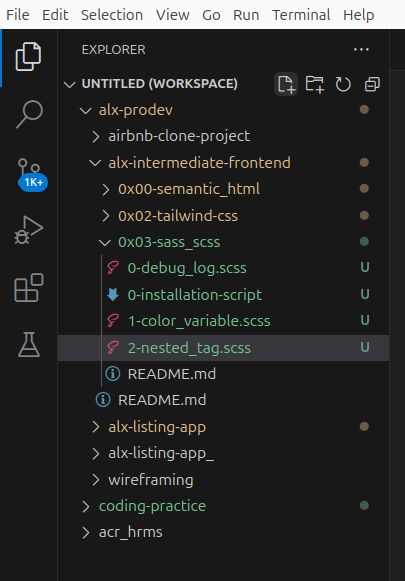
Task: Click the New Folder icon
Action: 314,84
